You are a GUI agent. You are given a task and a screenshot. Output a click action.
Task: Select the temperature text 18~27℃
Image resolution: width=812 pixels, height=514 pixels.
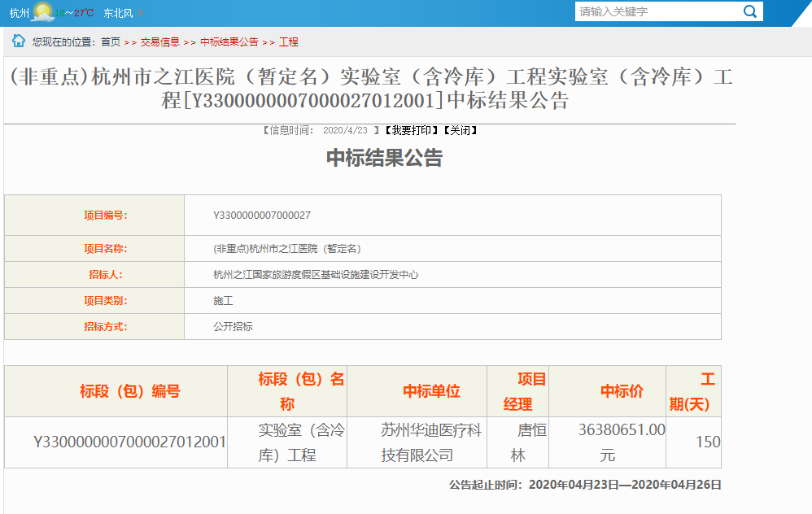click(75, 13)
